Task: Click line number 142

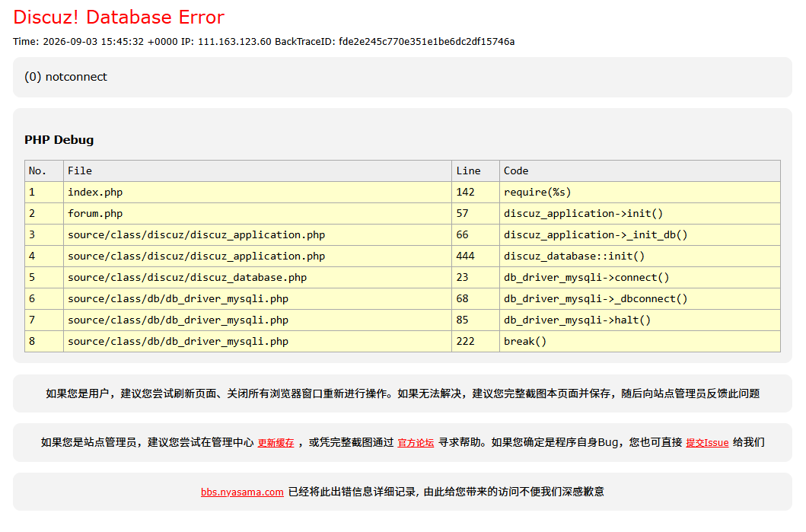Action: tap(476, 193)
